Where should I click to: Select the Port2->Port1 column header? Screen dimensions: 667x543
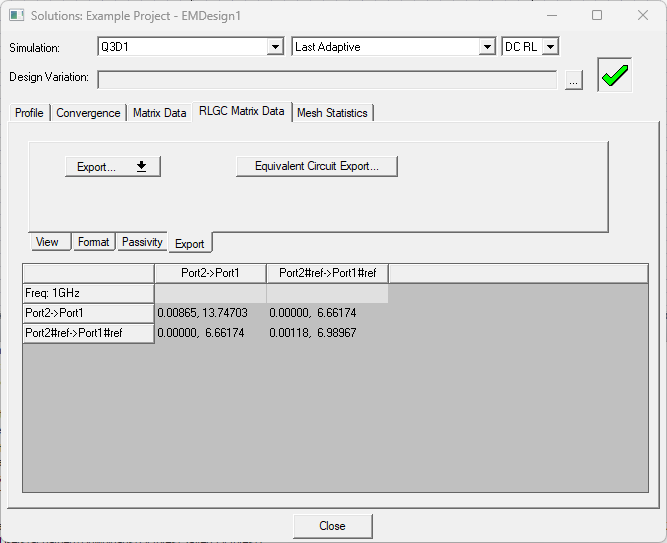click(x=210, y=273)
